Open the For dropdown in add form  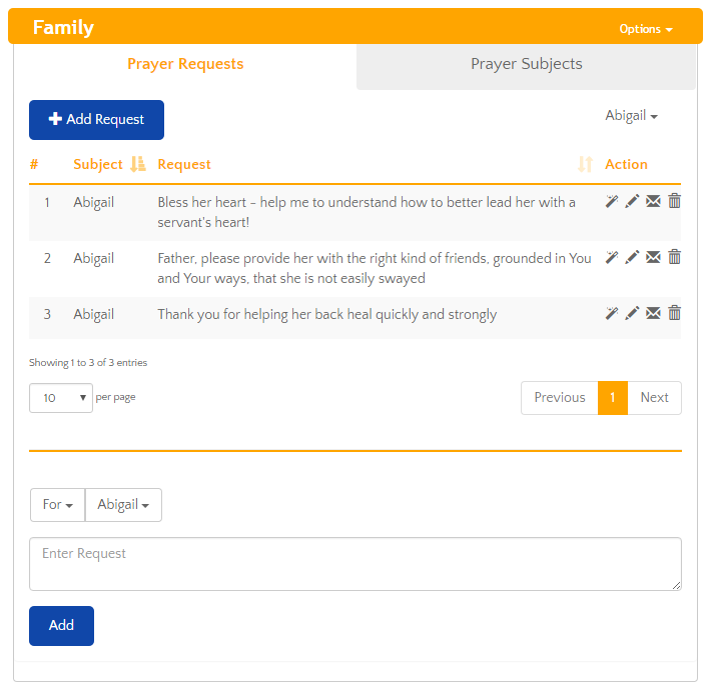click(x=58, y=505)
